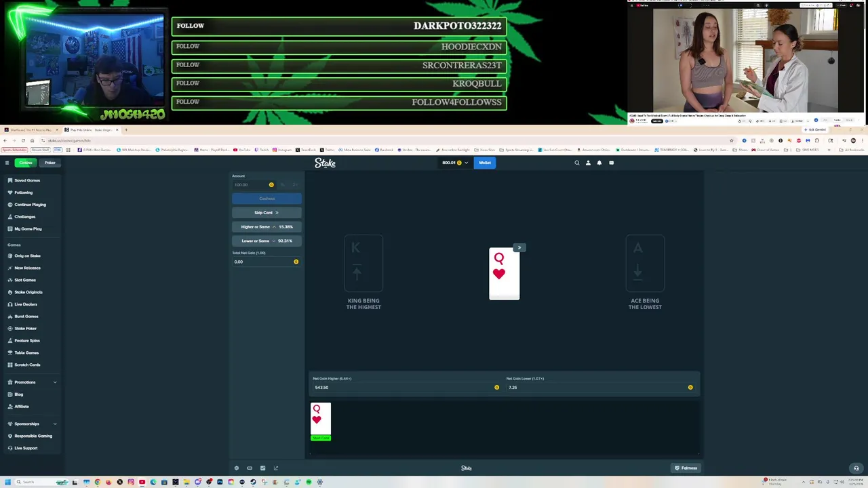Open Live Support chat
This screenshot has height=488, width=868.
point(26,448)
